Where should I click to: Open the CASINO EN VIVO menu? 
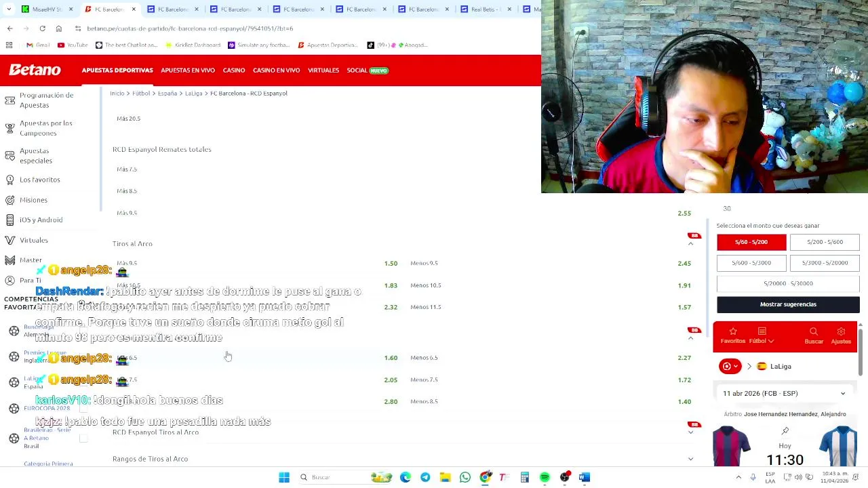coord(276,70)
